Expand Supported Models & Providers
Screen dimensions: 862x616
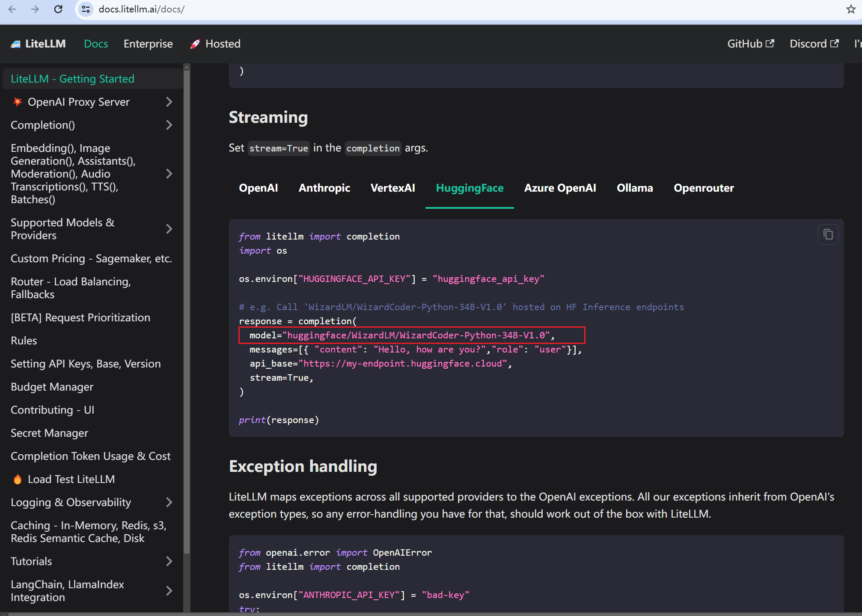pyautogui.click(x=169, y=229)
